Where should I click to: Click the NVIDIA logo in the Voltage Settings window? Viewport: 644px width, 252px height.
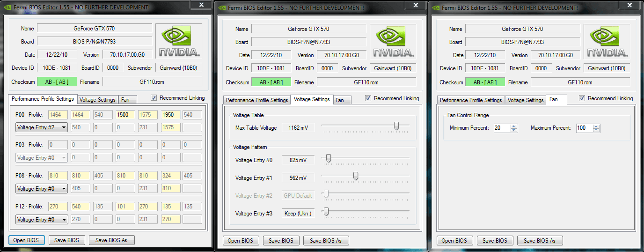pos(393,42)
